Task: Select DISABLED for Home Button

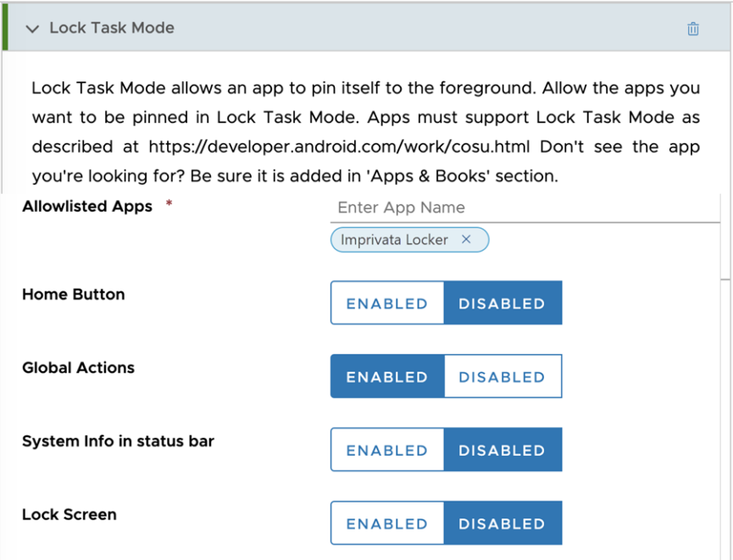Action: tap(502, 302)
